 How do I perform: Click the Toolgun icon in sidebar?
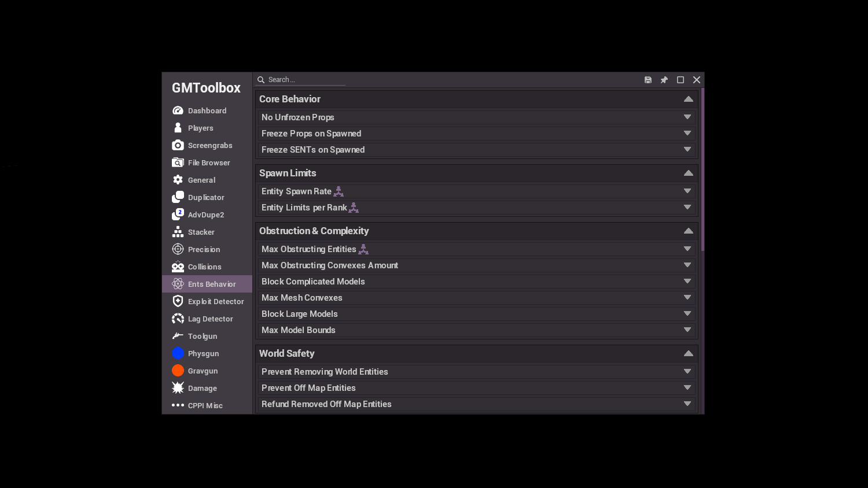[x=178, y=336]
